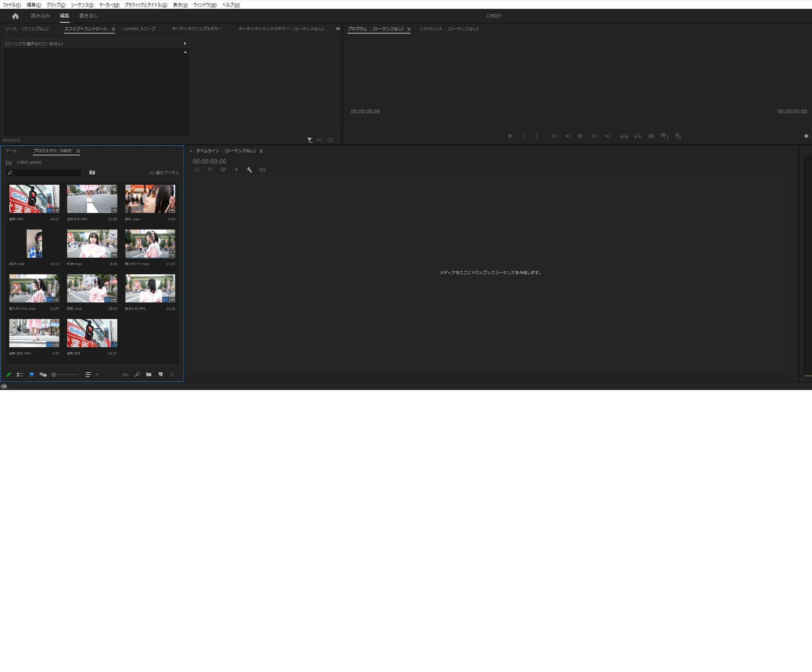The image size is (812, 672).
Task: Click the Export Frame camera icon
Action: click(x=651, y=136)
